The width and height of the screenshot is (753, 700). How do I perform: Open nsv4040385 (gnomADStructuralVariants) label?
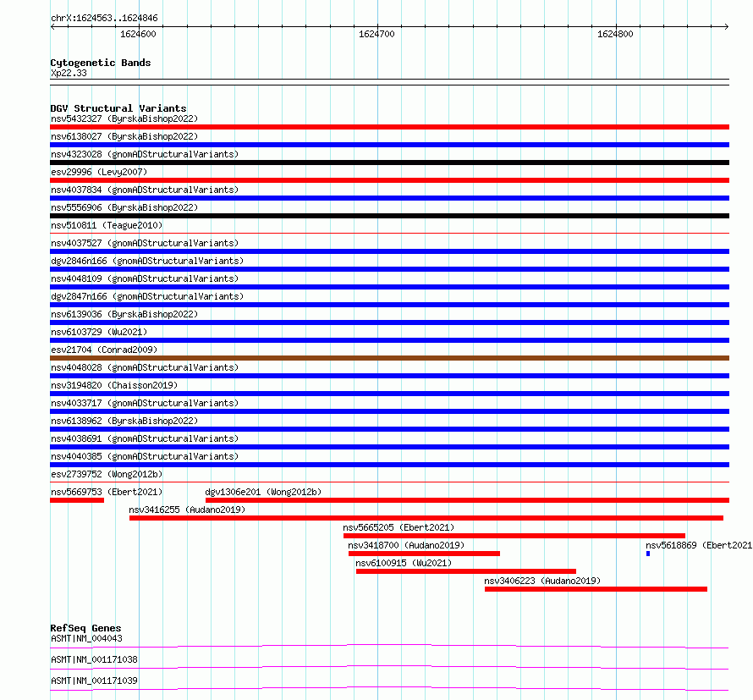point(145,456)
